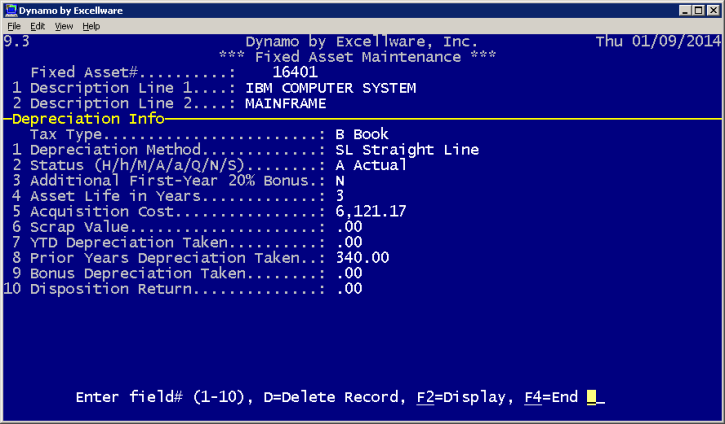Viewport: 725px width, 424px height.
Task: Click the Description Line 1 label
Action: (x=133, y=88)
